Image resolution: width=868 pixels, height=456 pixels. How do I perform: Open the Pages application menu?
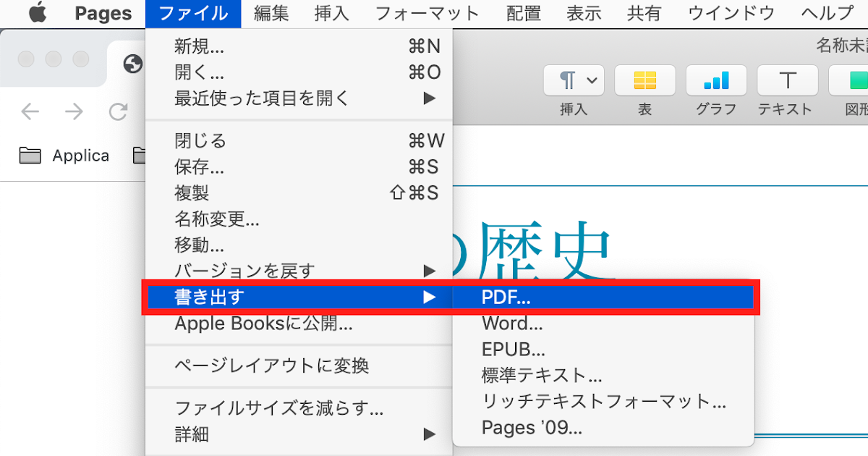click(103, 13)
